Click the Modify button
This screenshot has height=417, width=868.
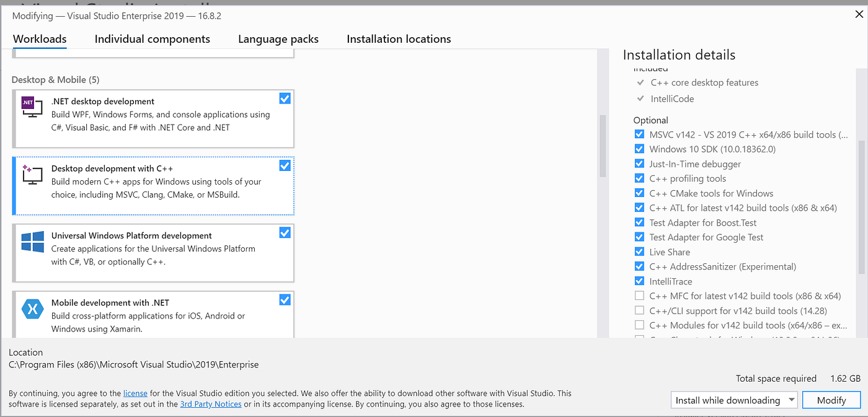[x=831, y=400]
